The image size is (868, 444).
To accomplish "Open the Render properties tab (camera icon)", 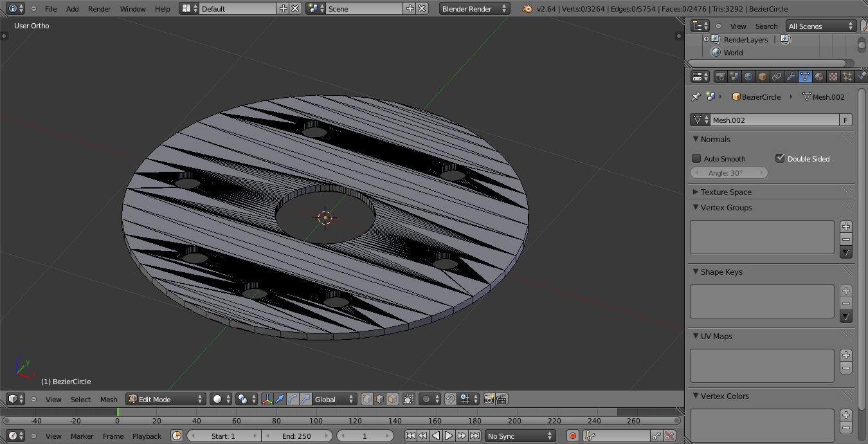I will pyautogui.click(x=720, y=77).
